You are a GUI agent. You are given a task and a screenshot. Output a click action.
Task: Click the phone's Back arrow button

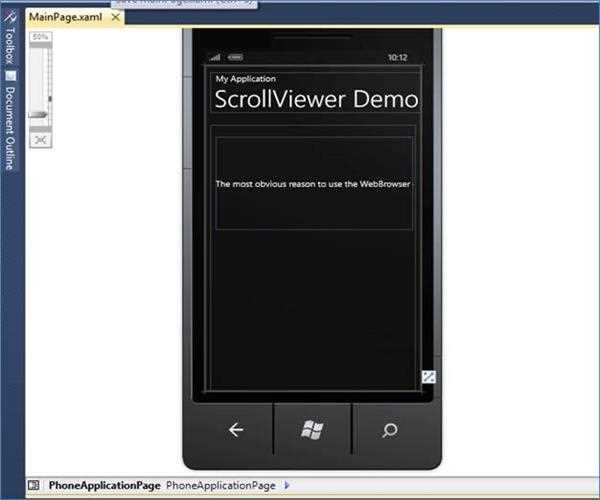[x=236, y=430]
